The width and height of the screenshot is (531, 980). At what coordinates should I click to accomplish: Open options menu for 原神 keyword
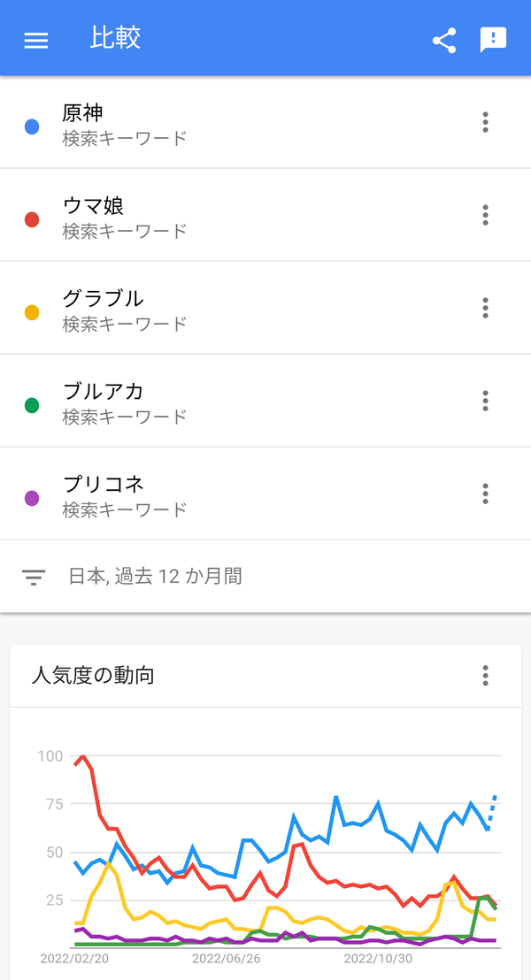[x=485, y=122]
